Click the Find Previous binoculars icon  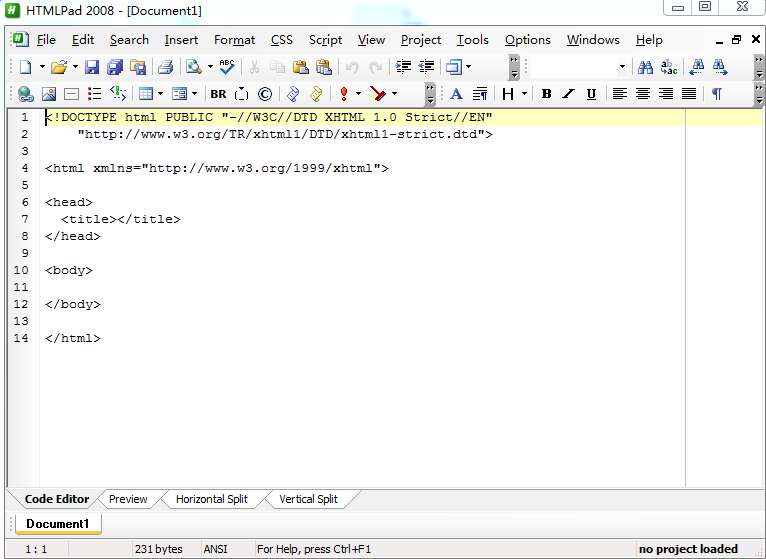click(x=697, y=67)
